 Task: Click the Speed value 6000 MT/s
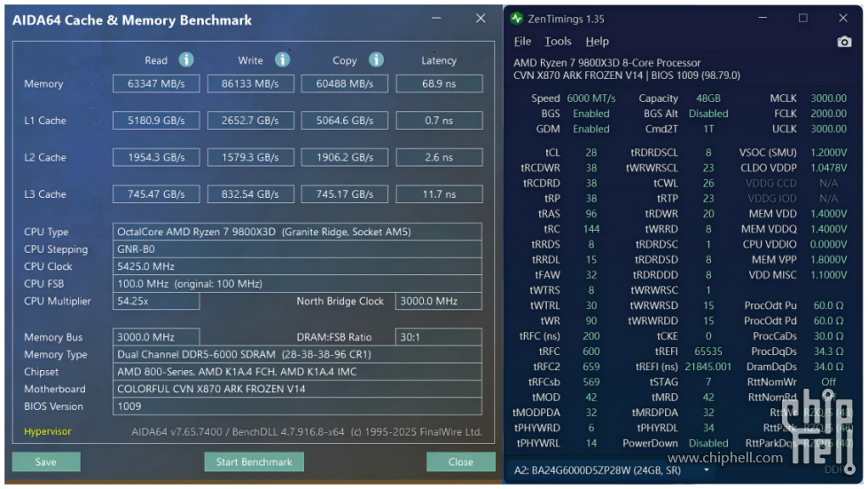point(590,98)
